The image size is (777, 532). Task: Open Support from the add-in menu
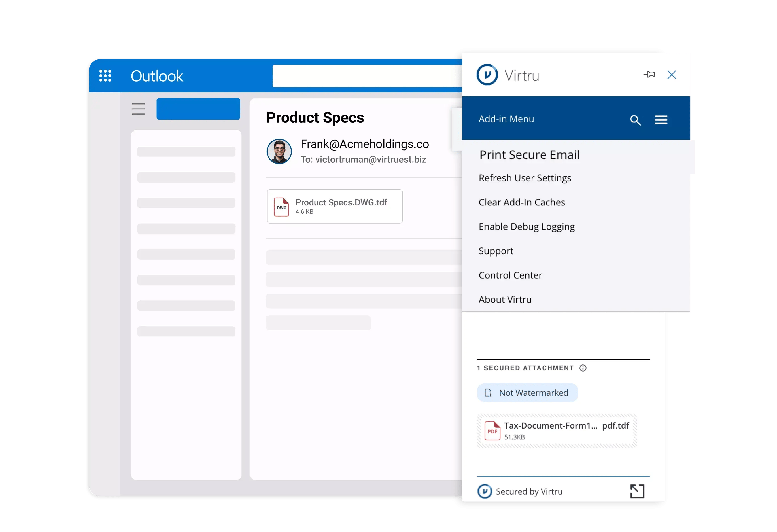click(x=496, y=251)
